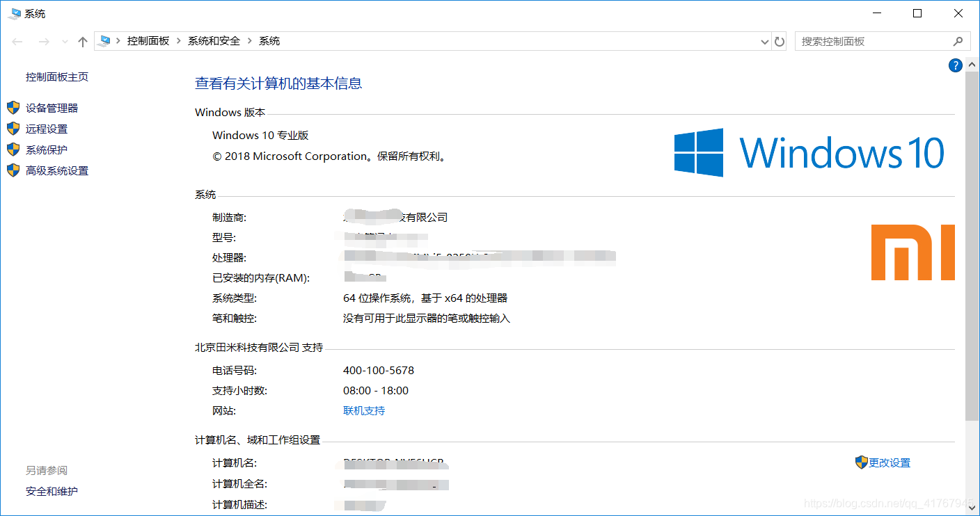
Task: Click the 计算机全名 label
Action: [x=240, y=484]
